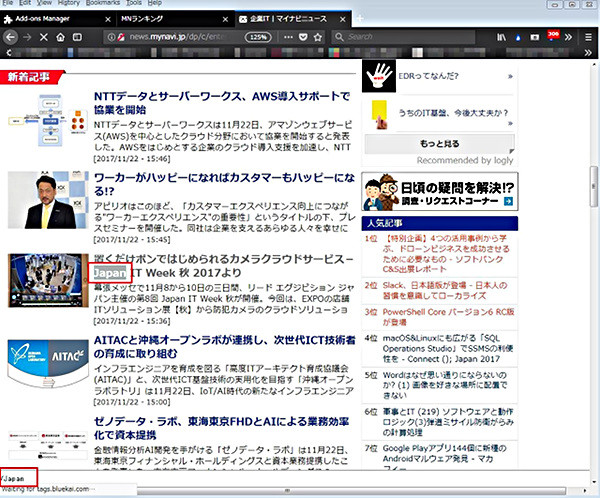The image size is (600, 498).
Task: Click the vertical scrollbar thumb
Action: coord(593,187)
